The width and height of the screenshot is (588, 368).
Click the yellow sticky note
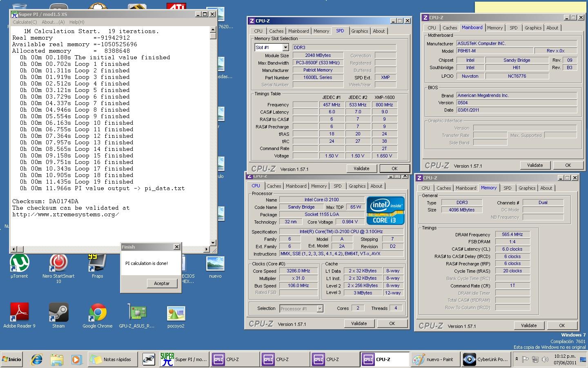530,7
